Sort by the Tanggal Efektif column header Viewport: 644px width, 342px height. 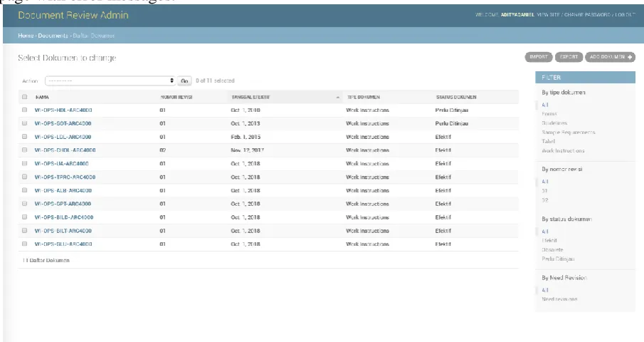pos(250,98)
